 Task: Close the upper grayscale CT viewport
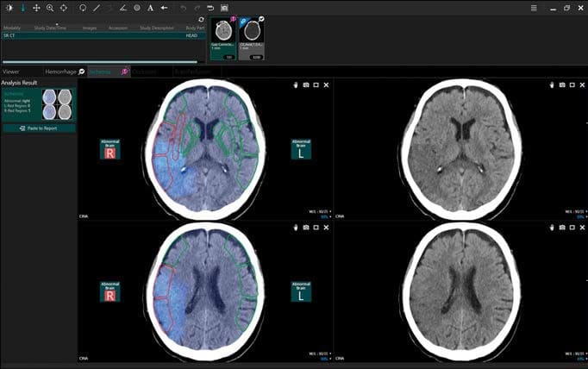[x=582, y=85]
